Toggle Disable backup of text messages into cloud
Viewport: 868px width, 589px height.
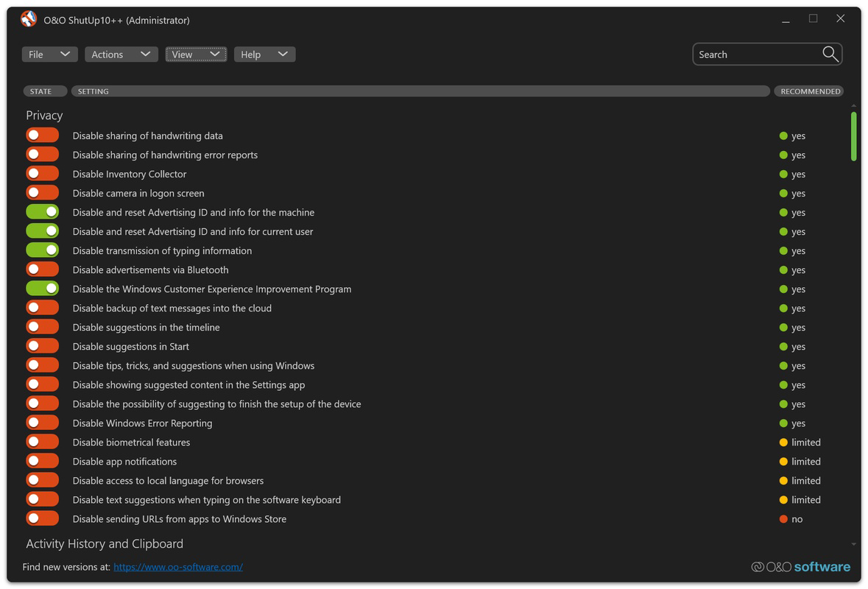tap(42, 308)
